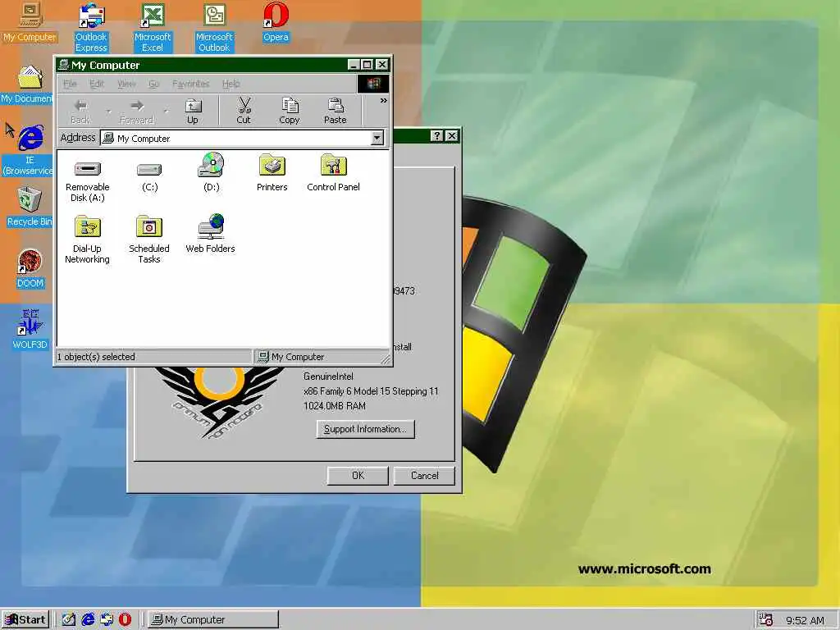This screenshot has height=630, width=840.
Task: Select My Computer desktop icon
Action: (x=30, y=22)
